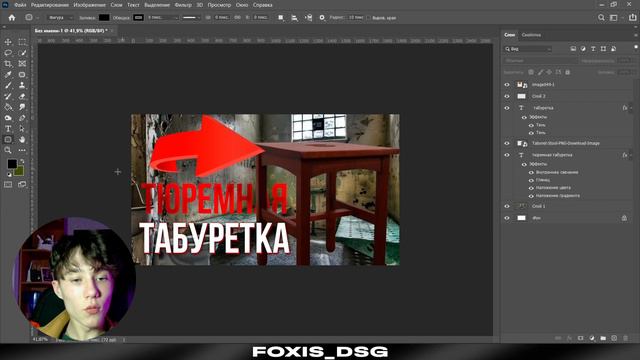Viewport: 640px width, 360px height.
Task: Collapse effects of тюремная табуретка layer
Action: (x=631, y=155)
